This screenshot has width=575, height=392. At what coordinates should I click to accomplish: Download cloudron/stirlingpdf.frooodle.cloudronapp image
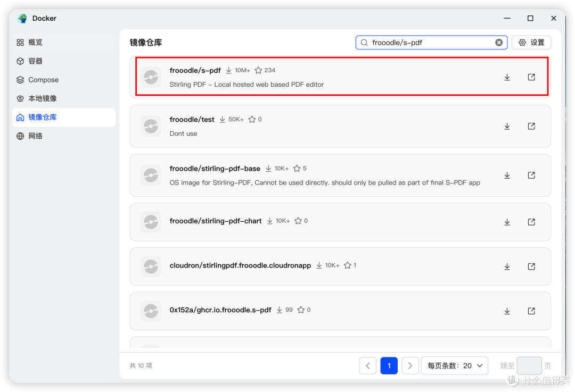click(x=507, y=266)
